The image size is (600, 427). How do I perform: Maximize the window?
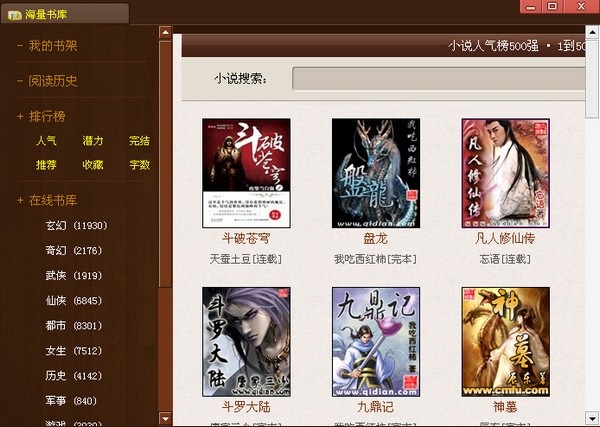point(553,6)
